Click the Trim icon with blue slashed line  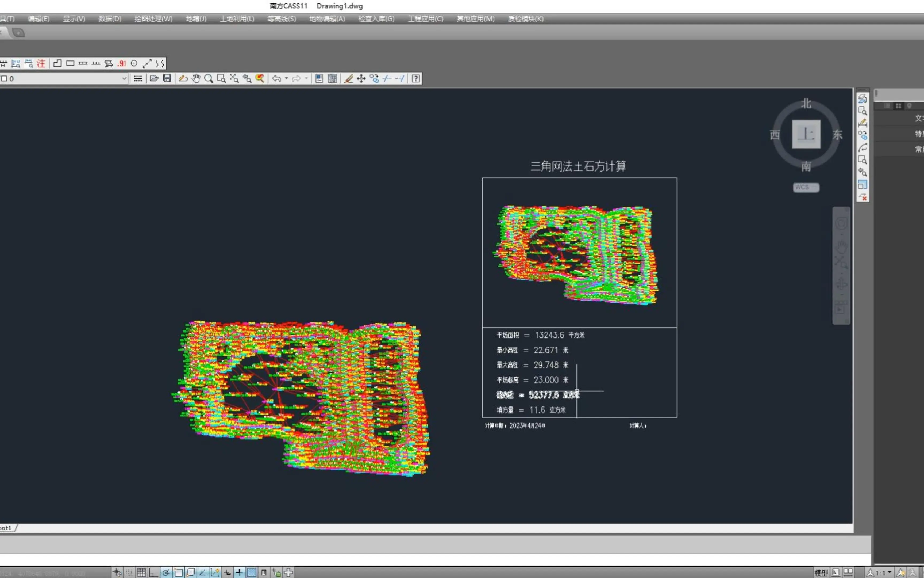point(387,78)
